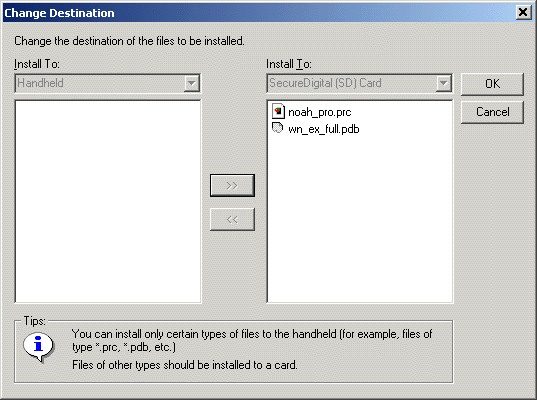Confirm the destination with OK

(x=492, y=84)
